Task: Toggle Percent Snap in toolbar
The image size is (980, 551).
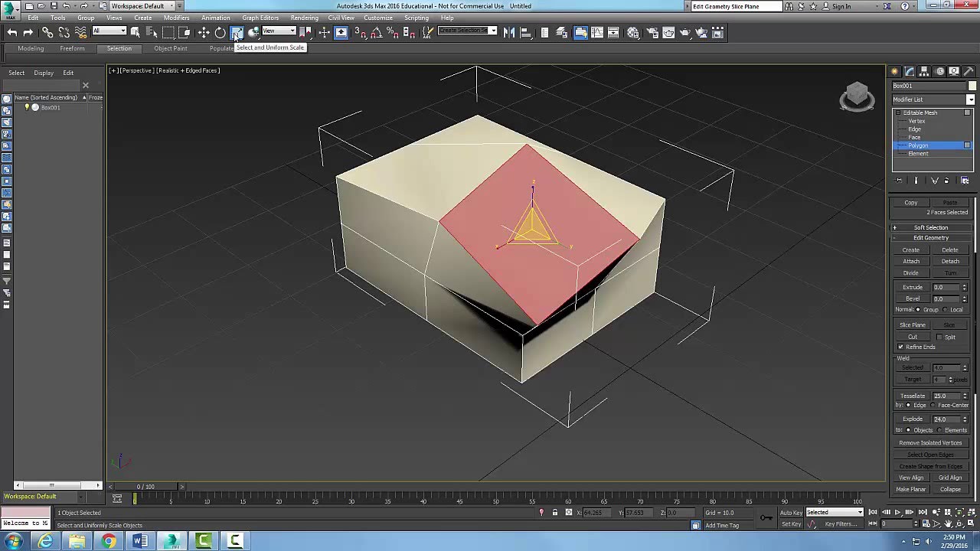Action: point(392,32)
